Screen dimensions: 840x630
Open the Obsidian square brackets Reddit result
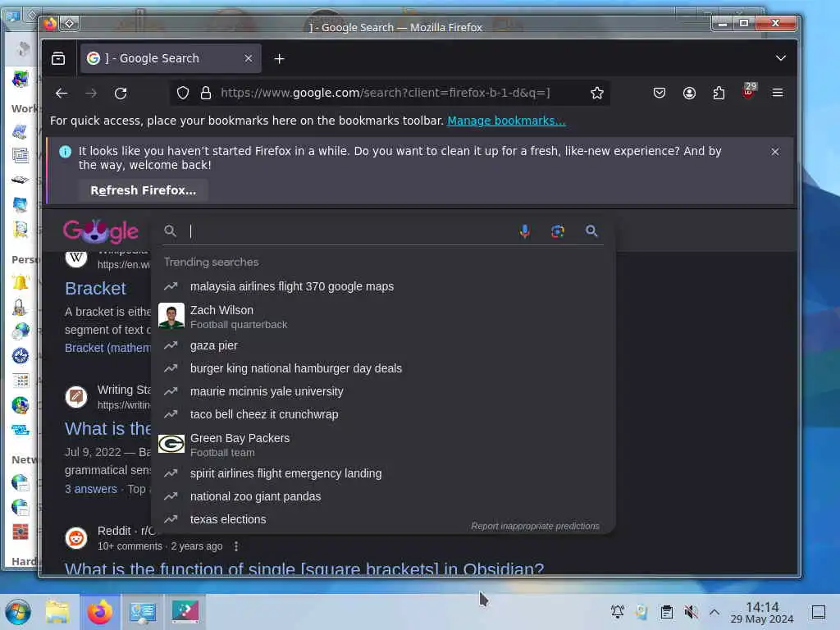[304, 569]
